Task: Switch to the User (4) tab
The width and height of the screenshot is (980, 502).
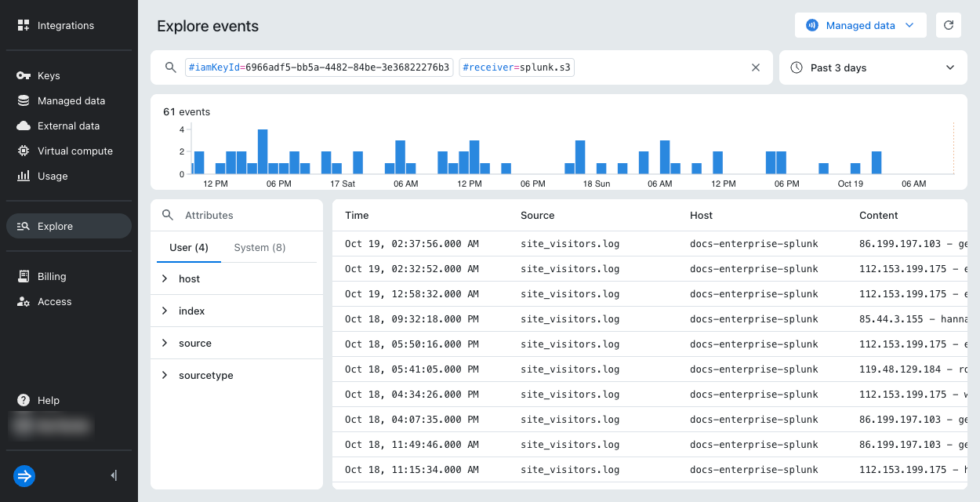Action: [x=189, y=247]
